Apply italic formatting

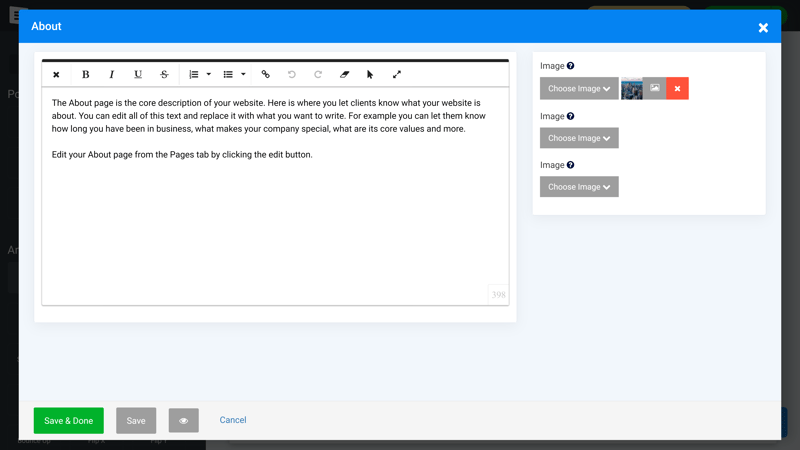pyautogui.click(x=111, y=75)
